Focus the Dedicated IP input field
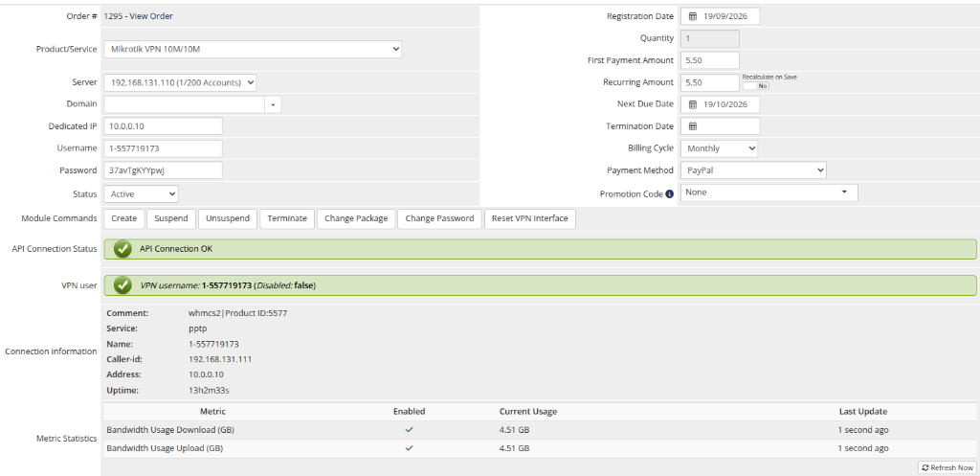The image size is (980, 476). tap(163, 126)
